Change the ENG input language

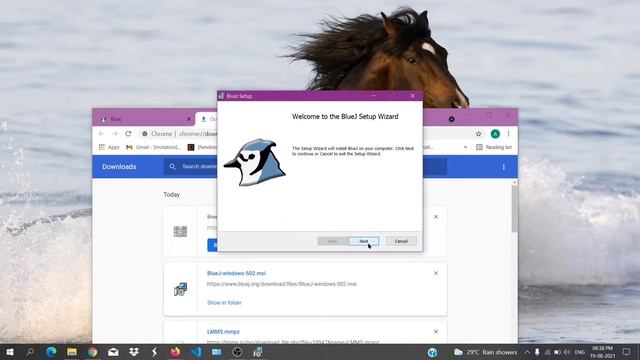(x=580, y=352)
